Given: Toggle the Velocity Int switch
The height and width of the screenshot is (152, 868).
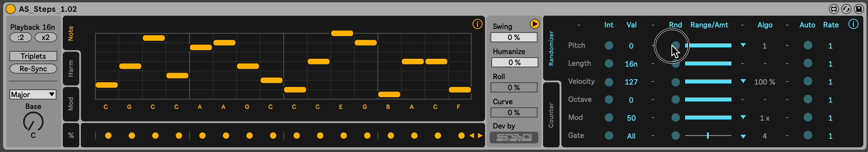Looking at the screenshot, I should [x=609, y=82].
